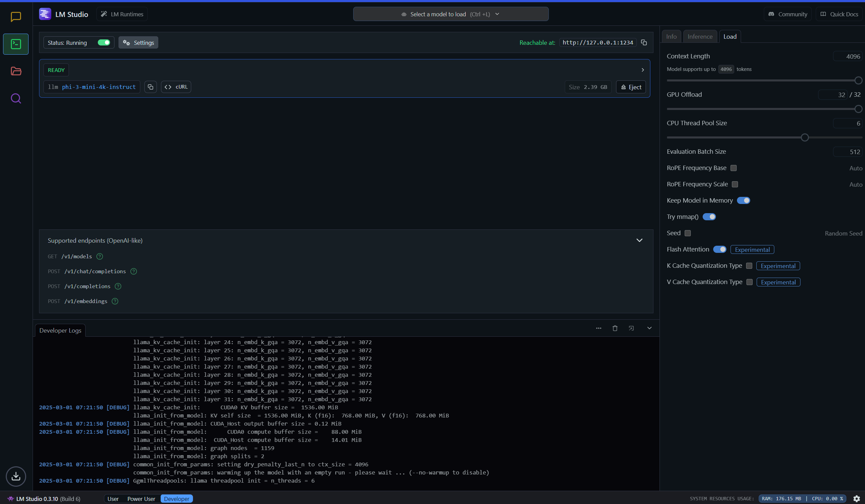Click the phi-3-mini-4k-instruct model name

point(99,87)
